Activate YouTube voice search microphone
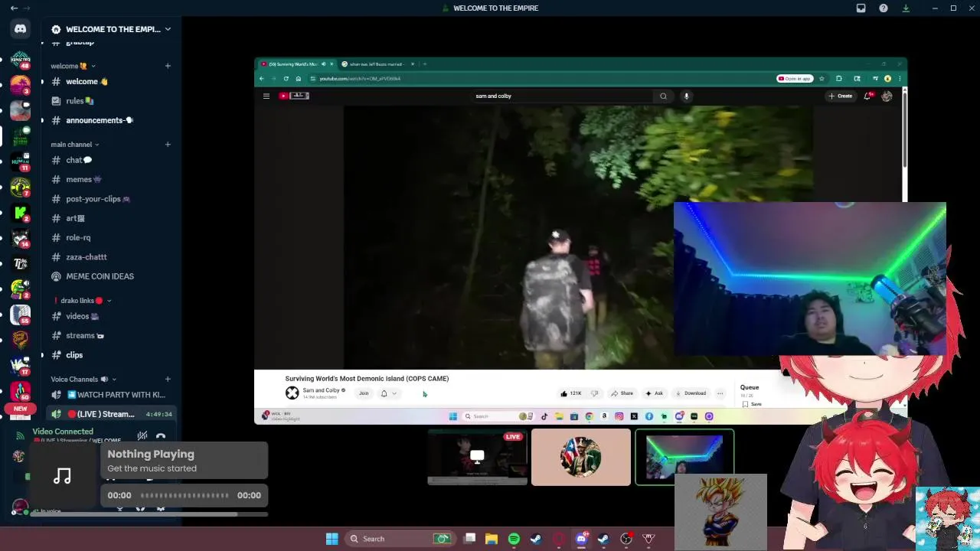Viewport: 980px width, 551px height. [x=686, y=96]
